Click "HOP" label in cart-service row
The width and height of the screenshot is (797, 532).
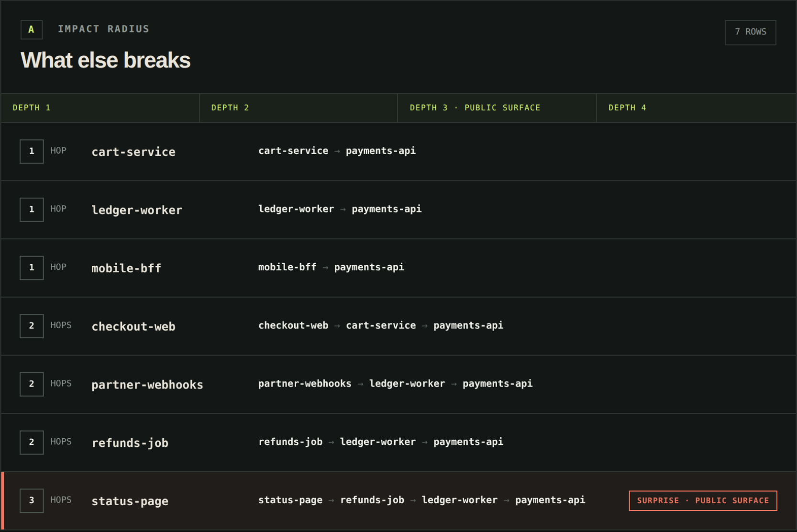pos(58,151)
